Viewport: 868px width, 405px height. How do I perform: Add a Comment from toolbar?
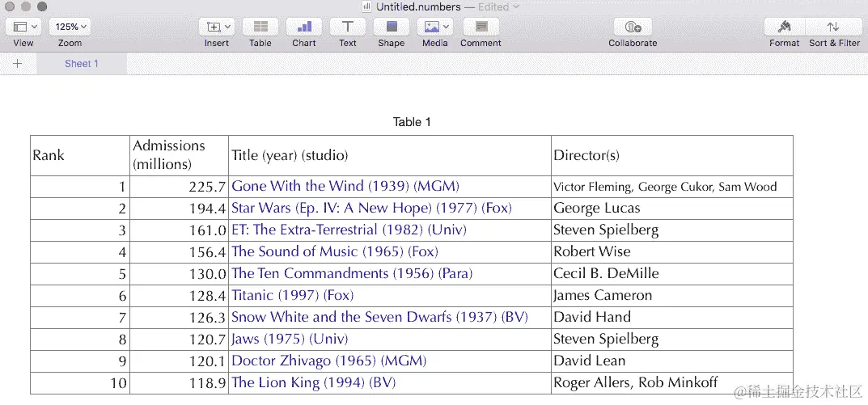pos(481,27)
